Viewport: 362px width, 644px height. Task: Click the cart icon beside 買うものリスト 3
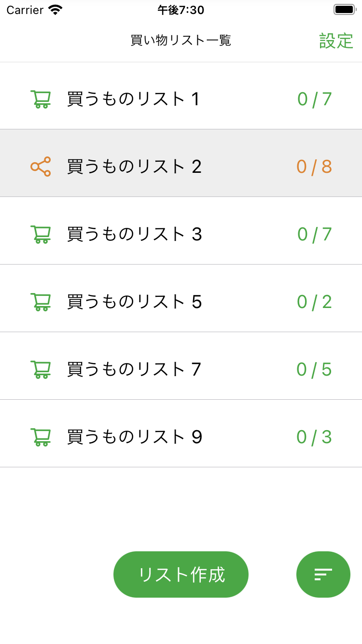click(x=41, y=234)
